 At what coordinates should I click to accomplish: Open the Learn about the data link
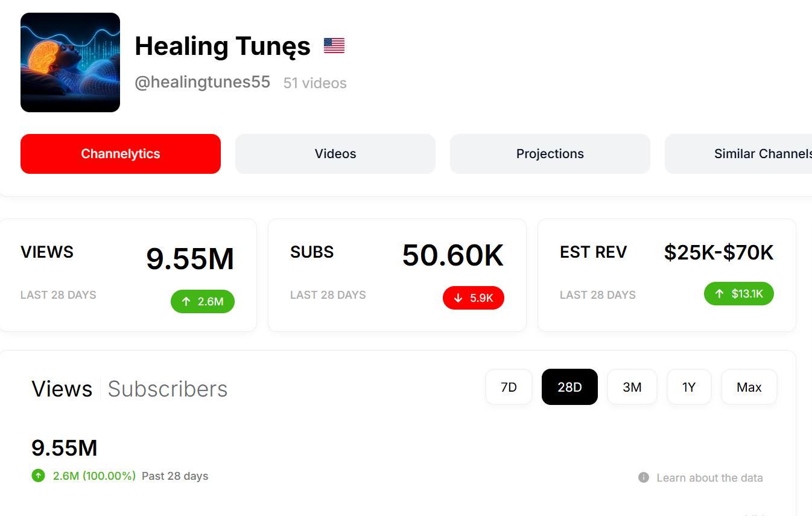[x=709, y=478]
